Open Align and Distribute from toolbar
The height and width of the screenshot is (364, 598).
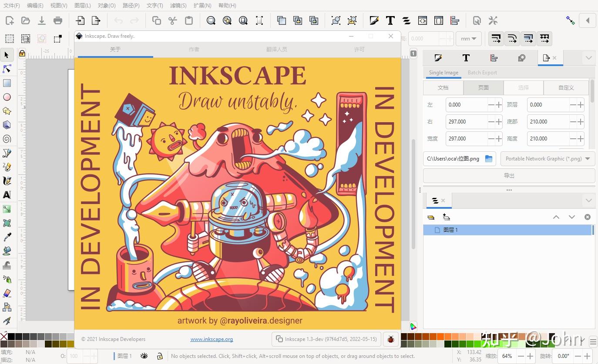coord(455,20)
